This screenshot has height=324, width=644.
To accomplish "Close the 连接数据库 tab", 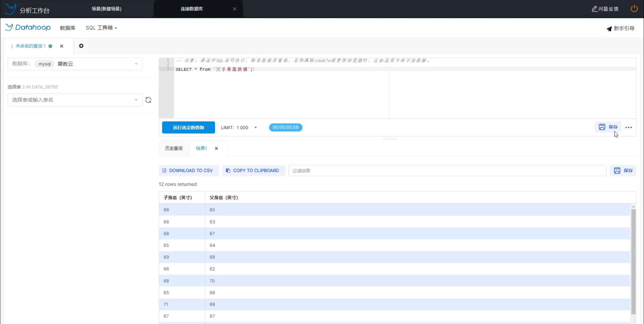I will [234, 9].
